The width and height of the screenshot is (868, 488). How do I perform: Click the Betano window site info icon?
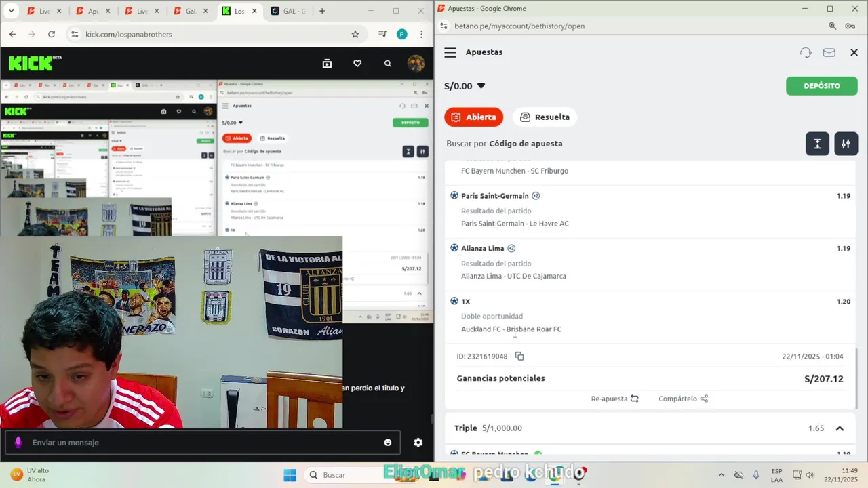[x=443, y=26]
